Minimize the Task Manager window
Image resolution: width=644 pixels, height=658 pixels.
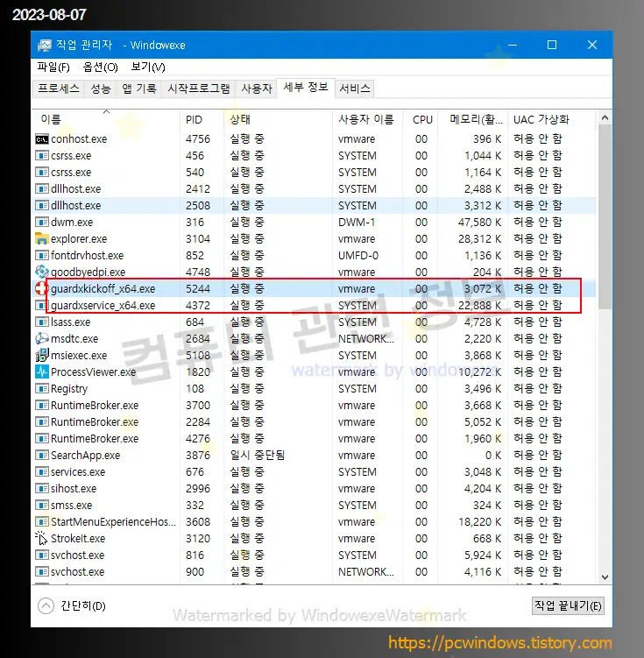coord(513,45)
